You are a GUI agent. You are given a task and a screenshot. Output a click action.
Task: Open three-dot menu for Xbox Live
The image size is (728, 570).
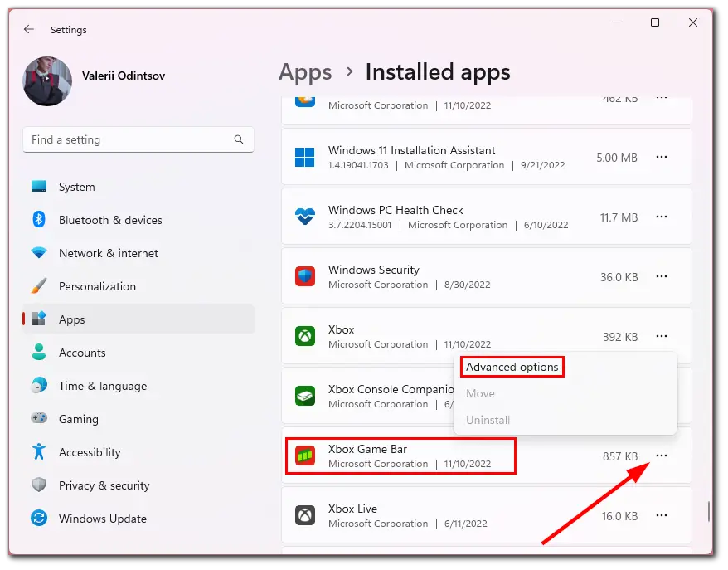click(x=662, y=515)
